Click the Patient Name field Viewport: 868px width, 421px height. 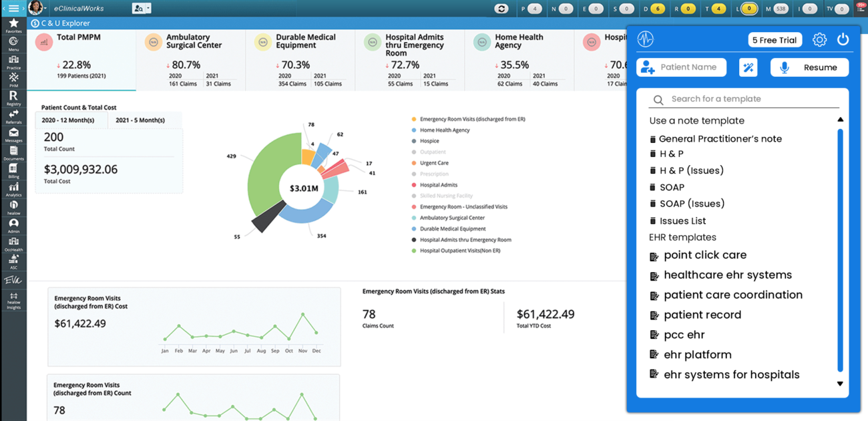click(x=681, y=67)
